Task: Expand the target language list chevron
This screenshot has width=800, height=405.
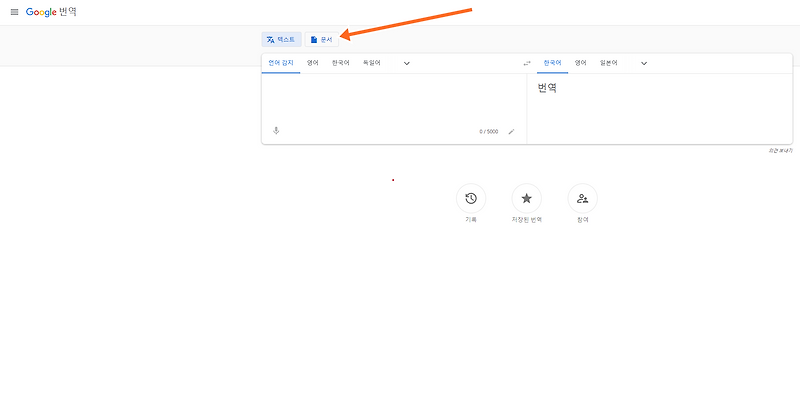Action: (644, 63)
